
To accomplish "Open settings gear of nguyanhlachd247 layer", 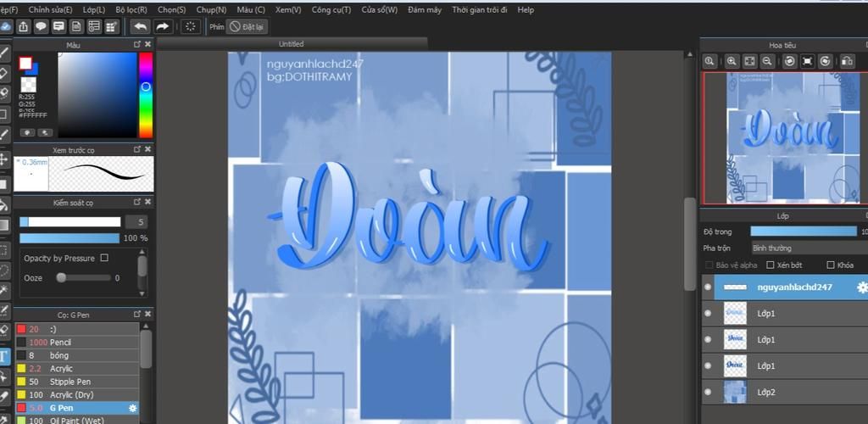I will 862,287.
